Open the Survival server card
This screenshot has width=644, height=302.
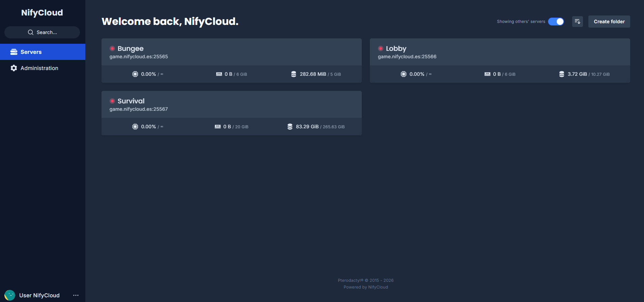tap(232, 113)
